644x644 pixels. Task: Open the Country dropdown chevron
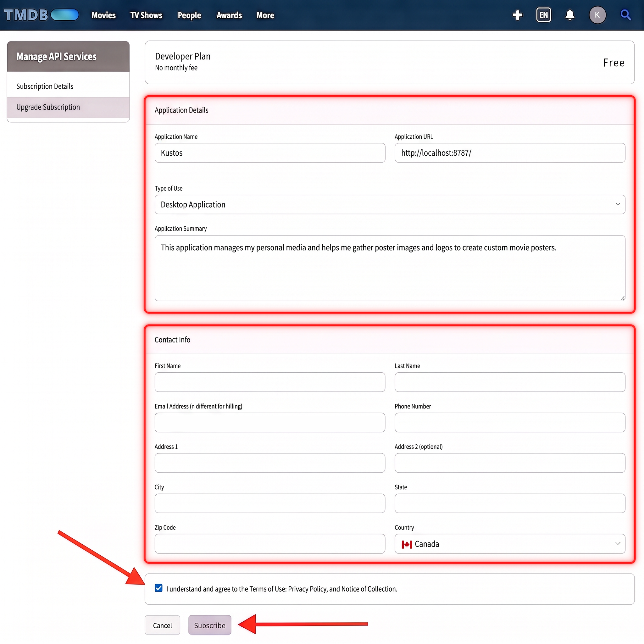click(618, 544)
